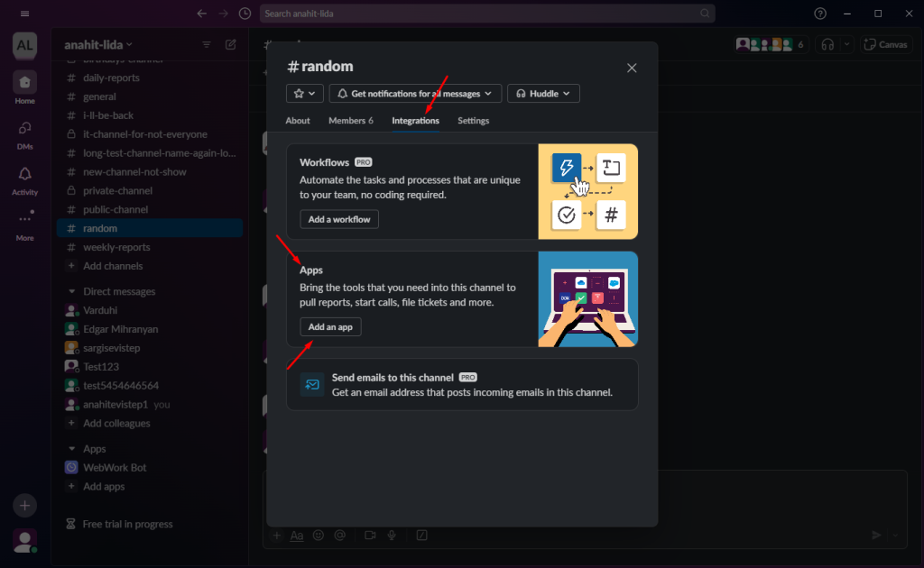Open the weekly-reports channel

[x=150, y=247]
